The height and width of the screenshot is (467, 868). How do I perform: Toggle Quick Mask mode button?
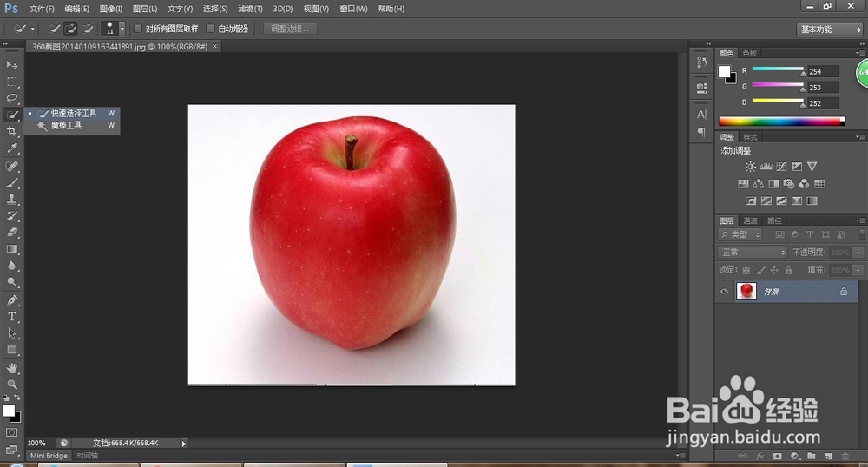tap(11, 432)
